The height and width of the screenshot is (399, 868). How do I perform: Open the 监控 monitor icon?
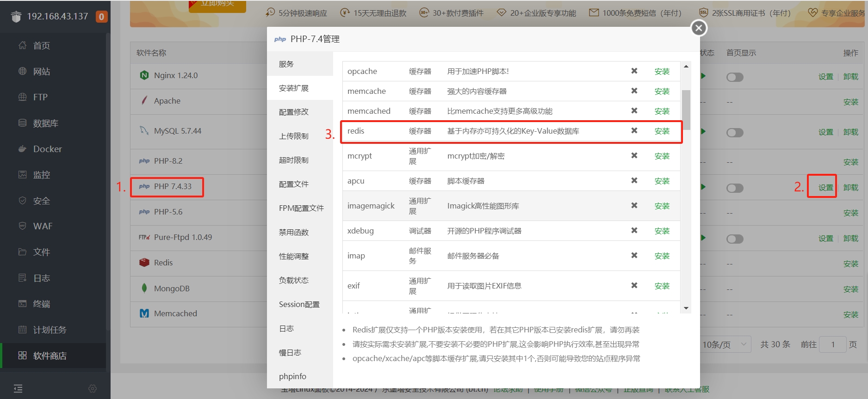[22, 175]
